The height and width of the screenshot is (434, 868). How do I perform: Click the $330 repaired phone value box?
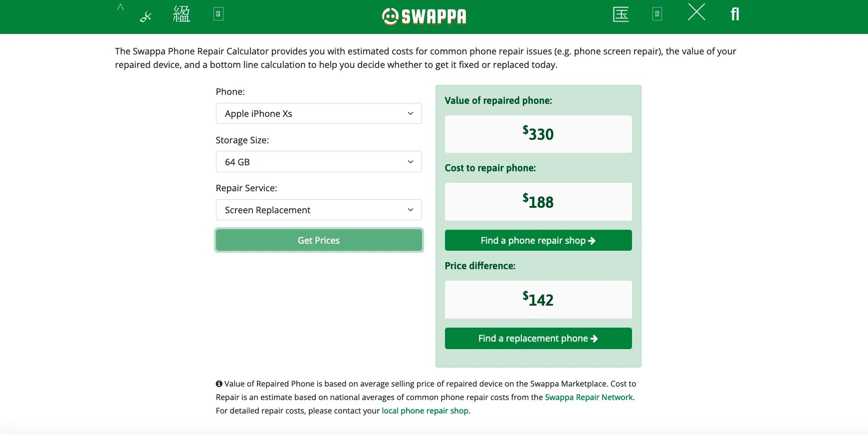click(538, 134)
